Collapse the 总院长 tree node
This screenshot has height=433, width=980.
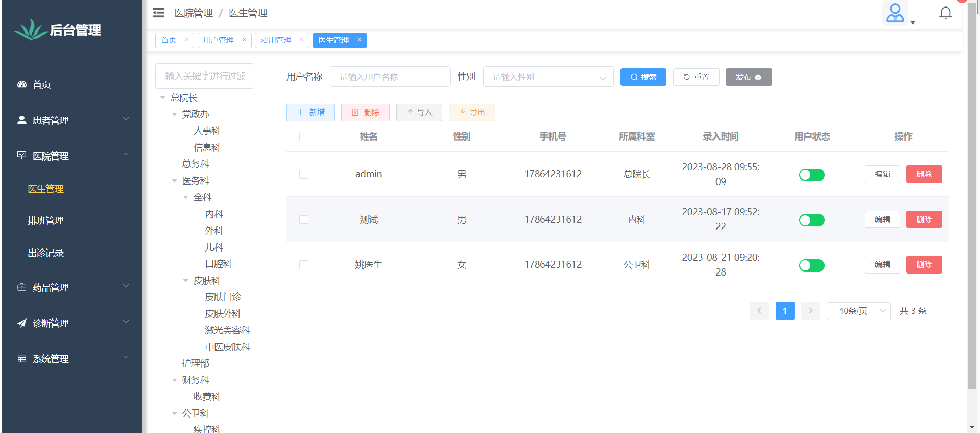coord(163,98)
